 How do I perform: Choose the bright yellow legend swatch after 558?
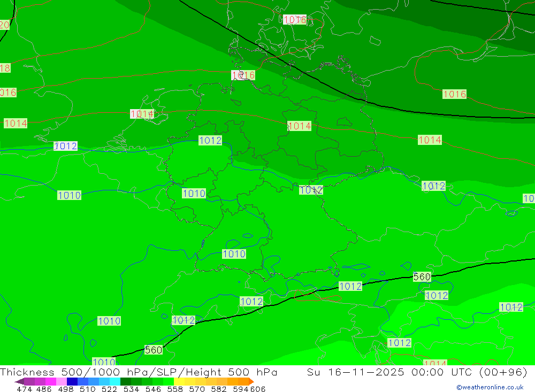(179, 381)
